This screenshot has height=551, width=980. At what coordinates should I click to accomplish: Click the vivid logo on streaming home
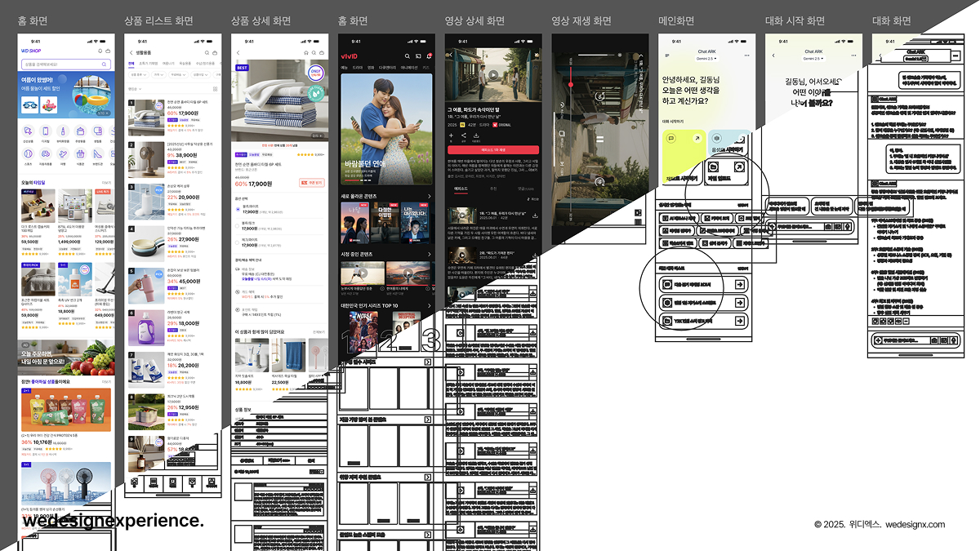click(349, 56)
